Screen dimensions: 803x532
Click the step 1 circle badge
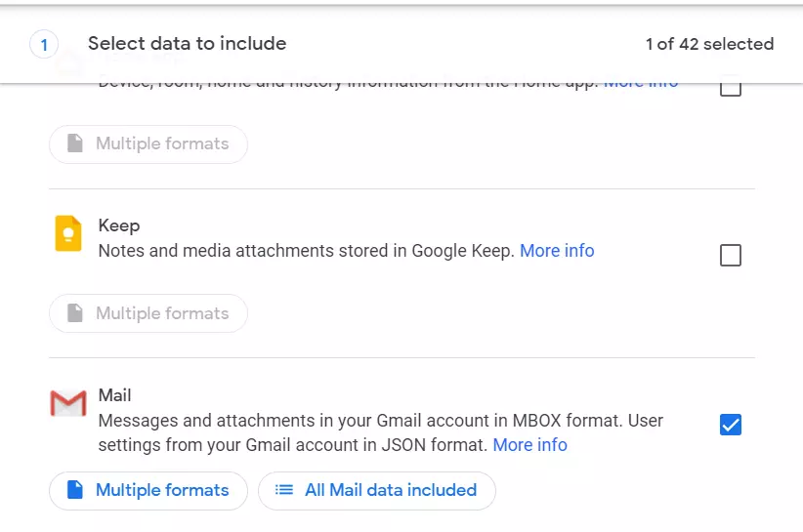(44, 44)
